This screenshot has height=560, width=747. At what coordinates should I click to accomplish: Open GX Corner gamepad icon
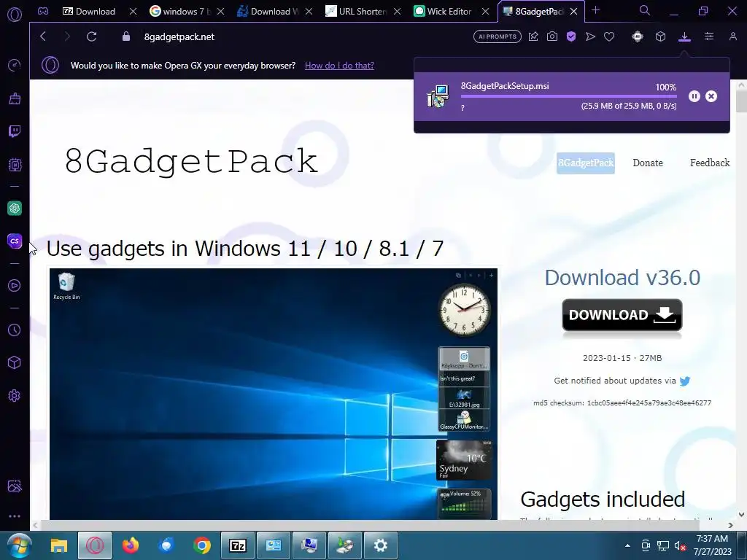pos(43,11)
